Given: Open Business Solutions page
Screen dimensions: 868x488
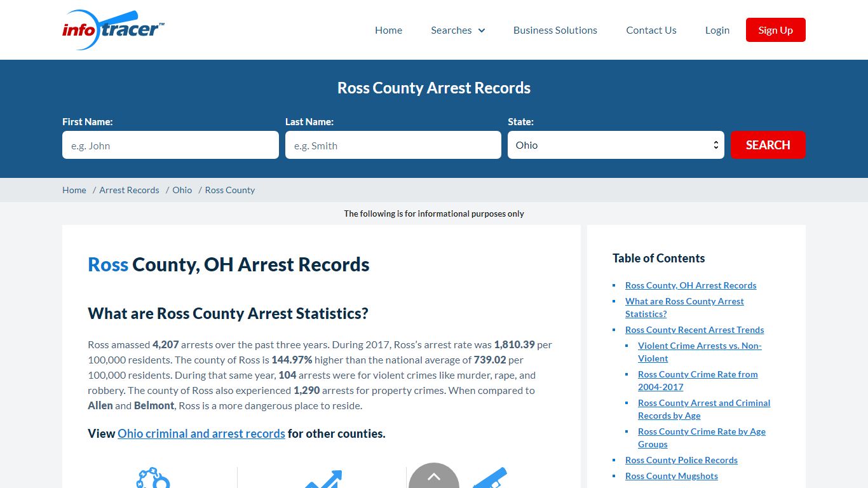Looking at the screenshot, I should coord(555,30).
